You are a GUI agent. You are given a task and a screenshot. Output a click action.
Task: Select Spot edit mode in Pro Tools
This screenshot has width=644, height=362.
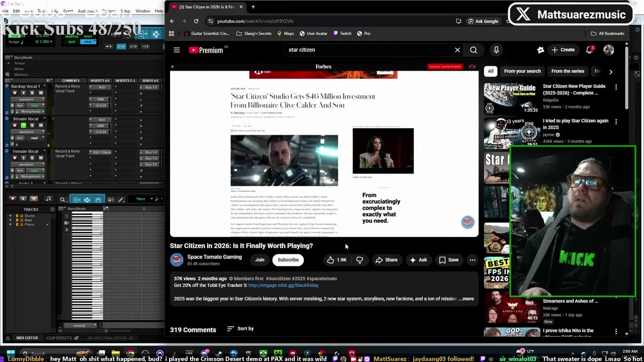(88, 37)
